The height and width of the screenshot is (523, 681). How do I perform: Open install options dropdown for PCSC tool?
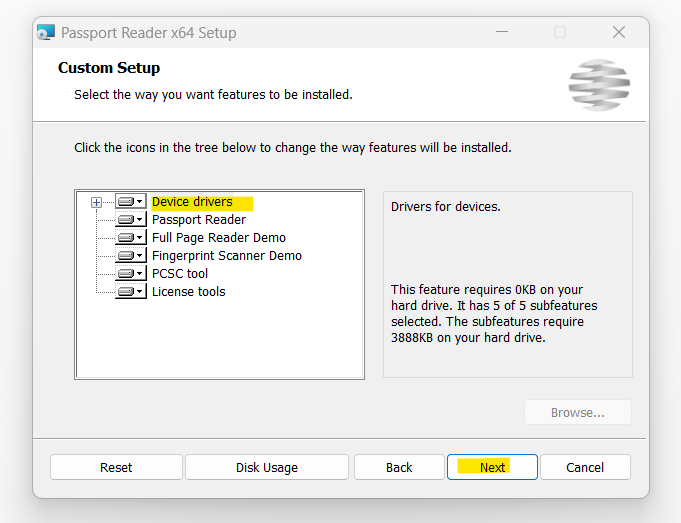point(139,273)
